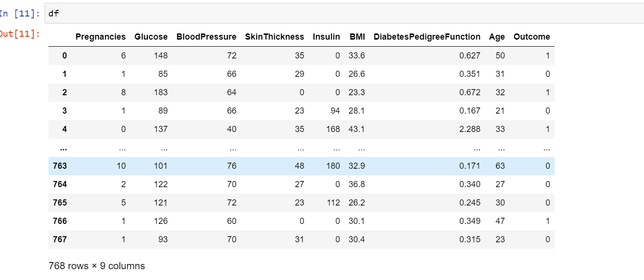The height and width of the screenshot is (280, 644).
Task: Click the ellipsis row index cell
Action: coord(63,148)
